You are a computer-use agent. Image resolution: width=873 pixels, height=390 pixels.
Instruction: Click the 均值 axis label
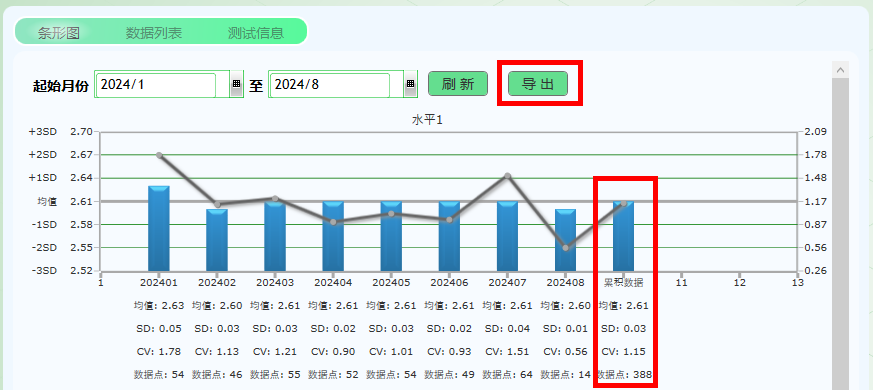47,201
